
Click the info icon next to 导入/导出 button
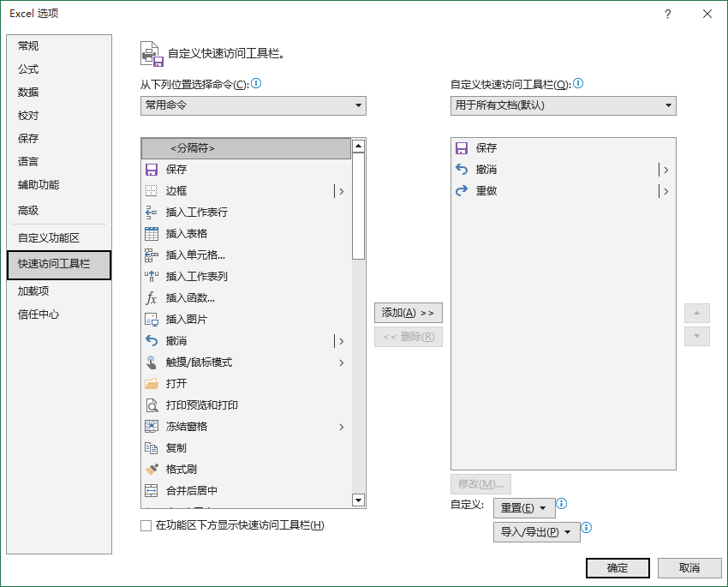click(587, 528)
